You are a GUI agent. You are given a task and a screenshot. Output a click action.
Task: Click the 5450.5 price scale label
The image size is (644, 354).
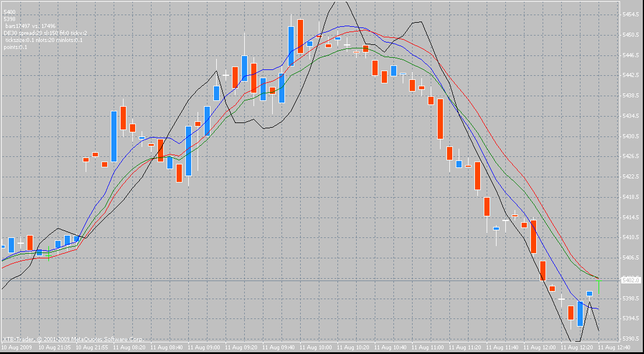coord(630,35)
